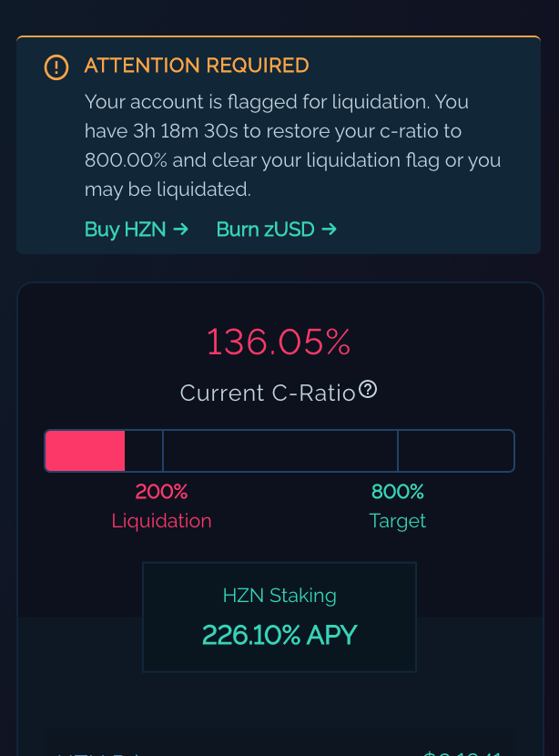
Task: Click the C-Ratio bar section past 800% target
Action: tap(455, 451)
